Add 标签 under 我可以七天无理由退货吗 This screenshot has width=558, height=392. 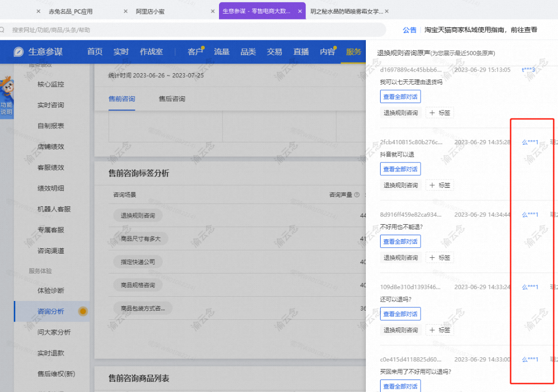(440, 113)
